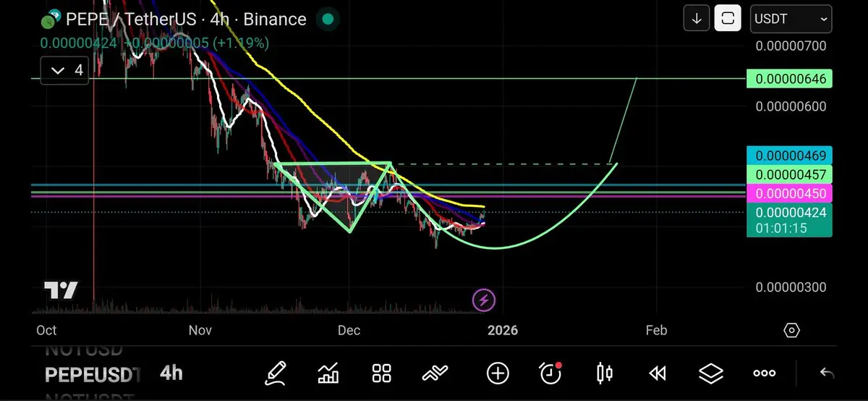Tap the Dec label on time axis
The image size is (868, 401).
pos(349,330)
